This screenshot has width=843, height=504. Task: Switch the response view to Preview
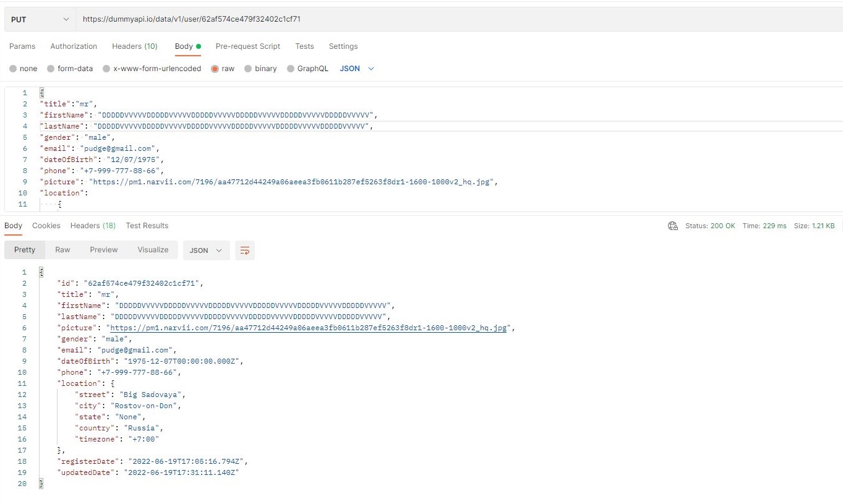click(103, 250)
